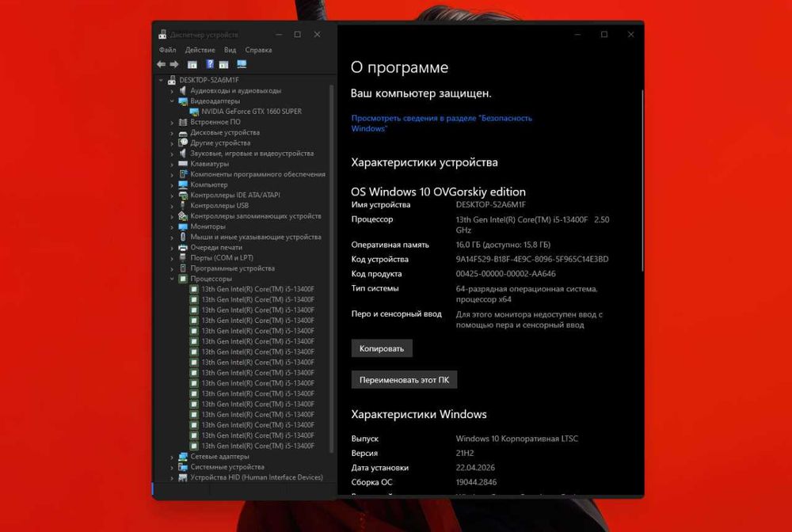Click the install date 22.04.2026
The width and height of the screenshot is (792, 532).
[475, 467]
